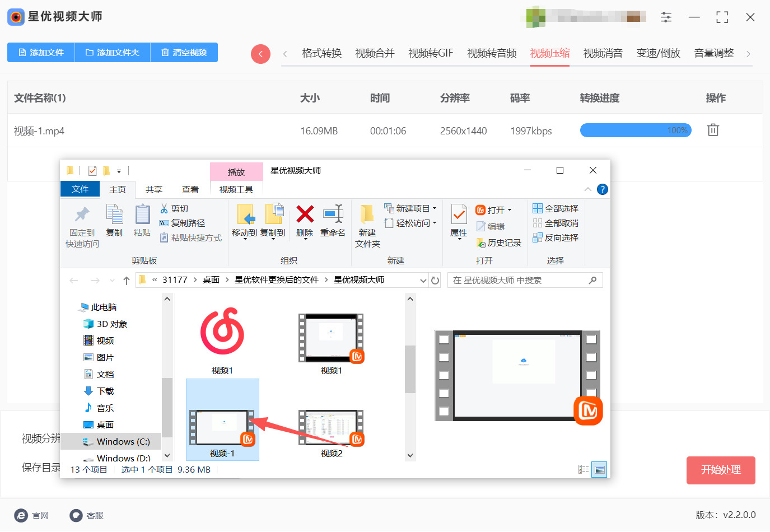Open 历史记录 in the ribbon
The width and height of the screenshot is (770, 532).
pyautogui.click(x=498, y=243)
